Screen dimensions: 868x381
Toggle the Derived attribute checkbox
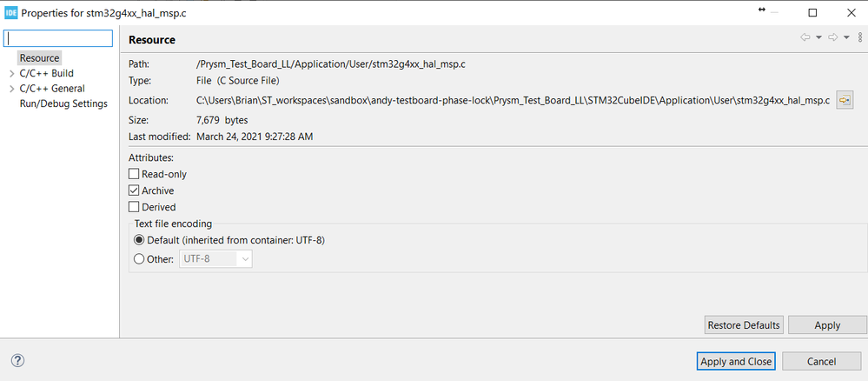pyautogui.click(x=134, y=207)
